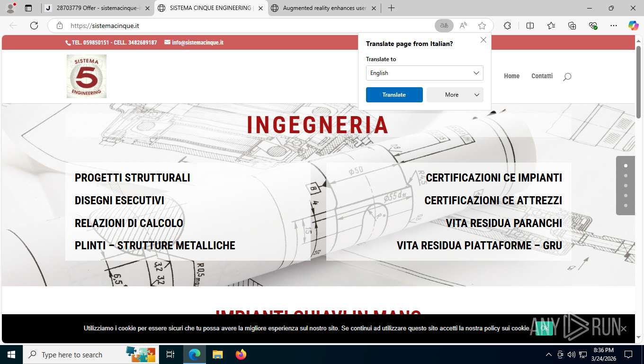Select the second slider dot navigation
Image resolution: width=644 pixels, height=364 pixels.
click(626, 175)
